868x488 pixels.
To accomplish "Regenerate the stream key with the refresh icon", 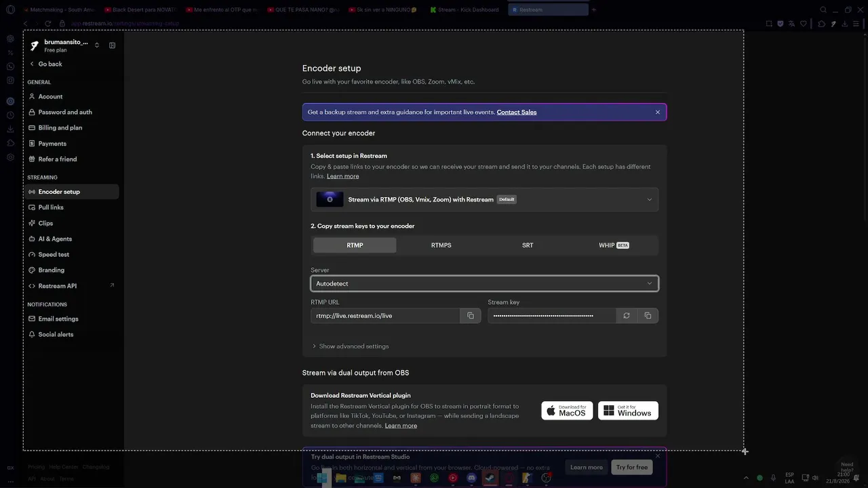I will (x=627, y=316).
